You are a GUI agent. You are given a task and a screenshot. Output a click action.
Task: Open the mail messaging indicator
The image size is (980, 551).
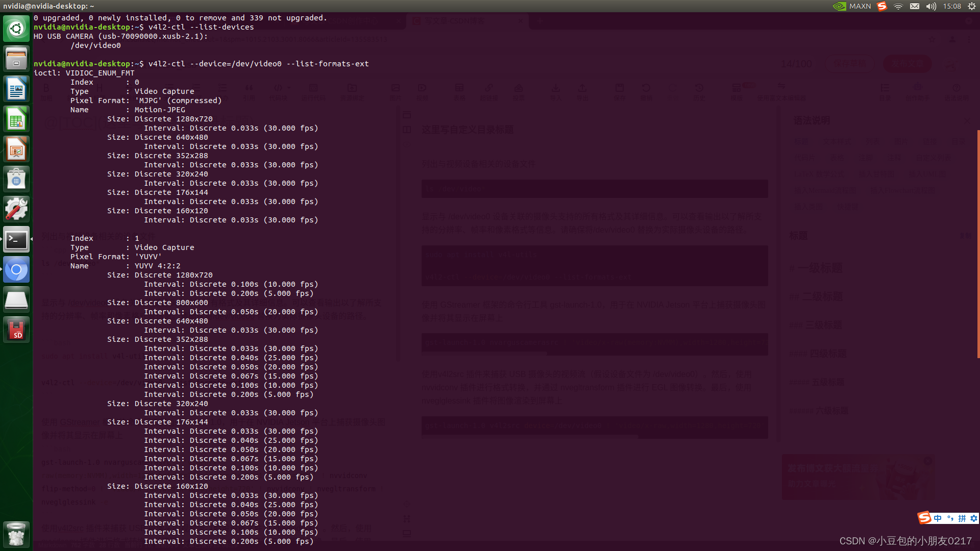pyautogui.click(x=915, y=6)
